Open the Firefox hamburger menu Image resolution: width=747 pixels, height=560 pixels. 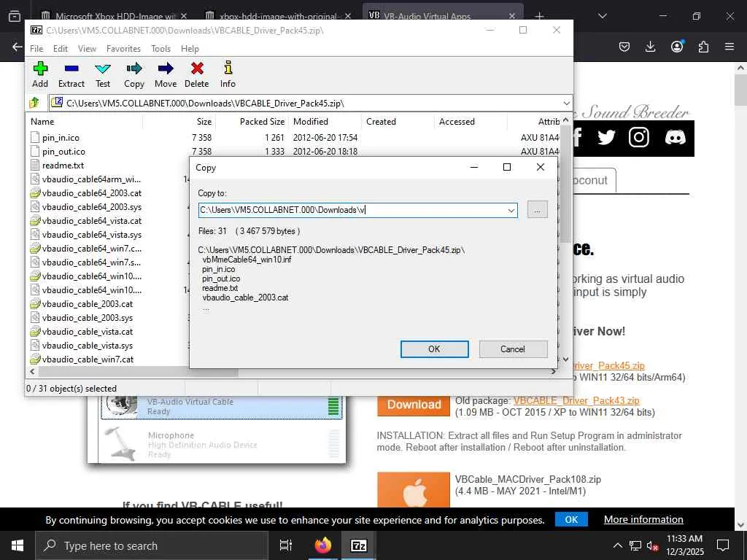pyautogui.click(x=729, y=47)
